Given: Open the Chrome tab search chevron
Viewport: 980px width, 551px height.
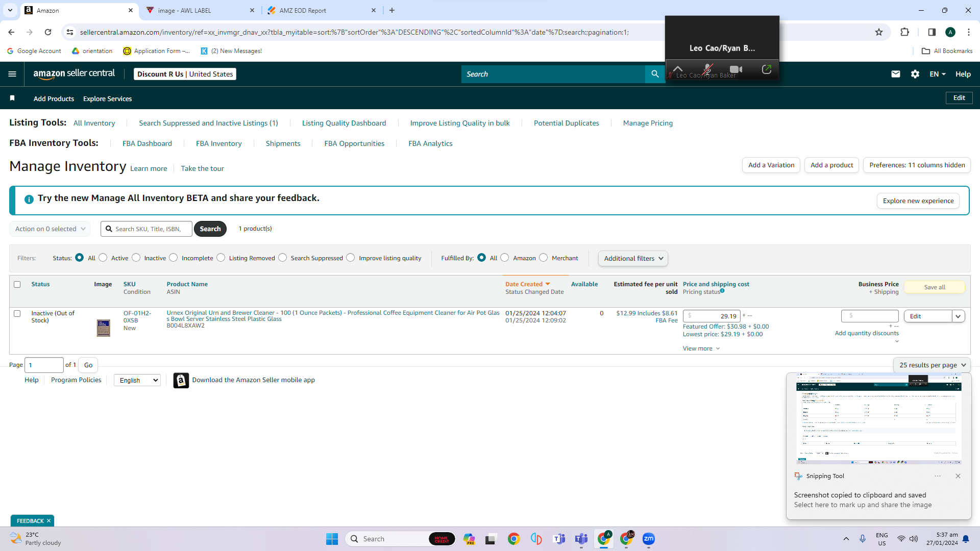Looking at the screenshot, I should [x=10, y=10].
